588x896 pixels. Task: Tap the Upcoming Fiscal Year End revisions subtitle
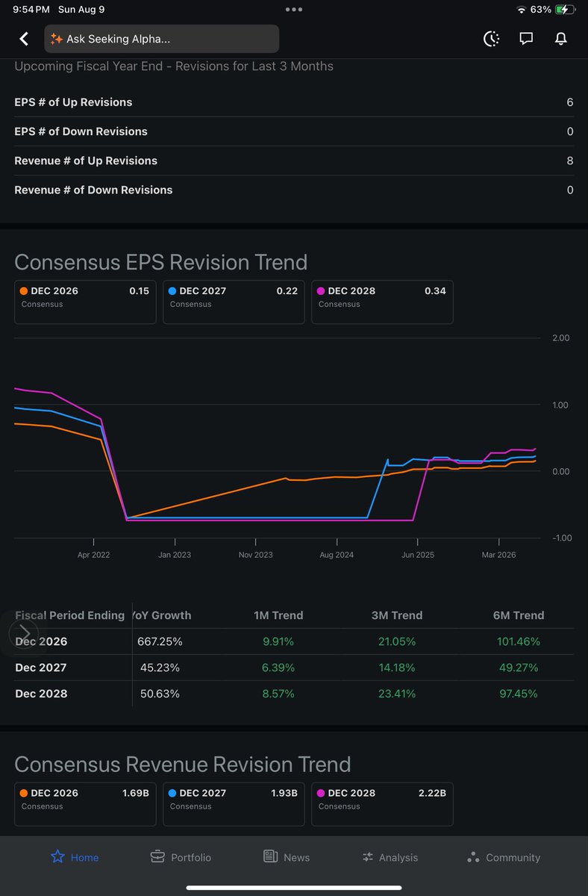click(x=174, y=66)
